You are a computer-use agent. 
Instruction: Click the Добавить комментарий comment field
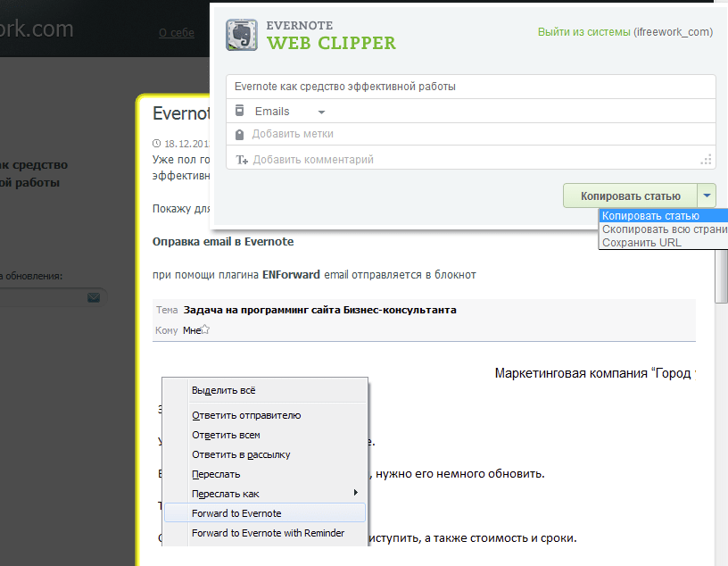click(471, 158)
